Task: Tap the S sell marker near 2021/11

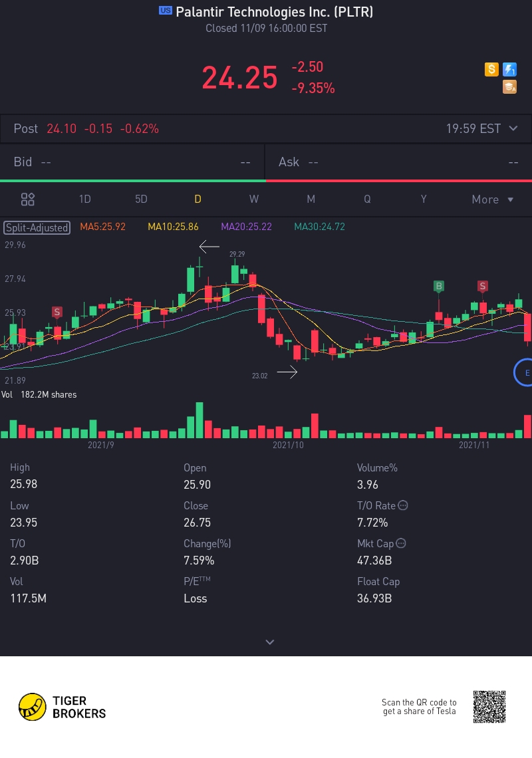Action: click(x=482, y=286)
